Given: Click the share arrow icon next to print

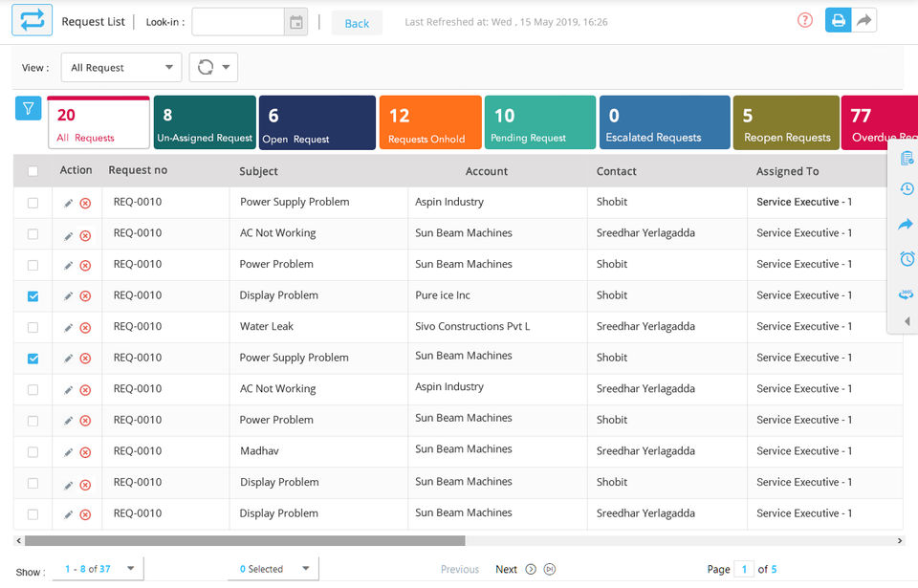Looking at the screenshot, I should [864, 20].
